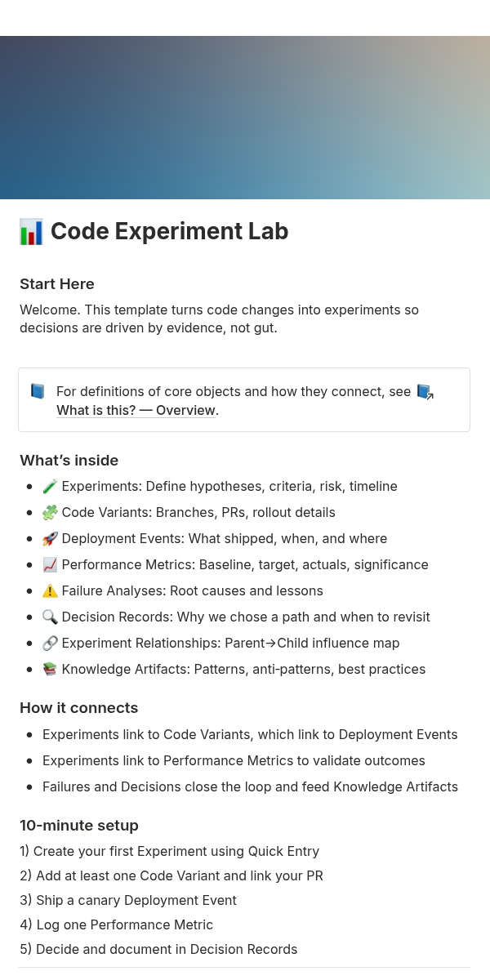Click the '10-minute setup' heading
Screen dimensions: 490x980
pyautogui.click(x=79, y=826)
